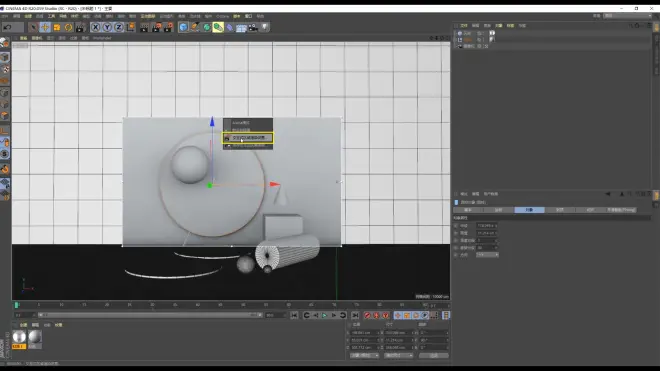Toggle Scale keyframe recording icon
The height and width of the screenshot is (371, 660).
coord(407,315)
